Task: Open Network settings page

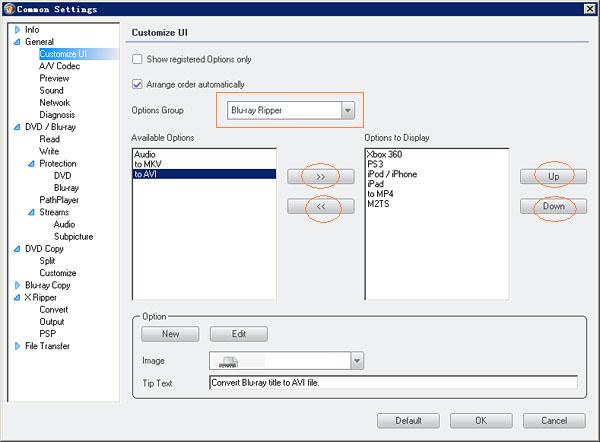Action: (55, 103)
